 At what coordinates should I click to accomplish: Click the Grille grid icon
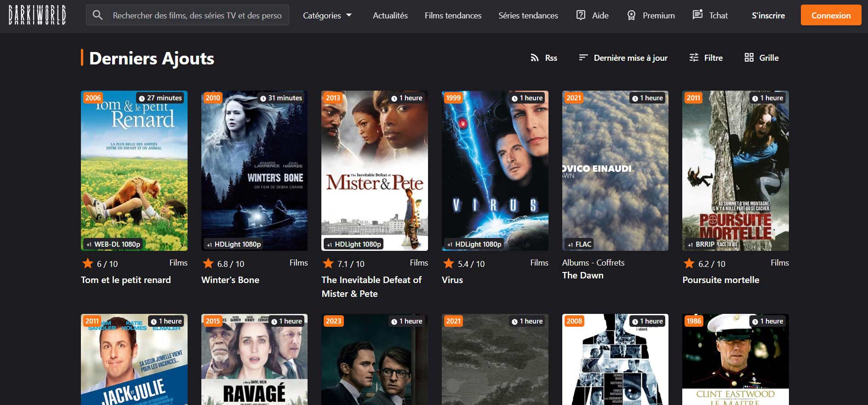(749, 58)
